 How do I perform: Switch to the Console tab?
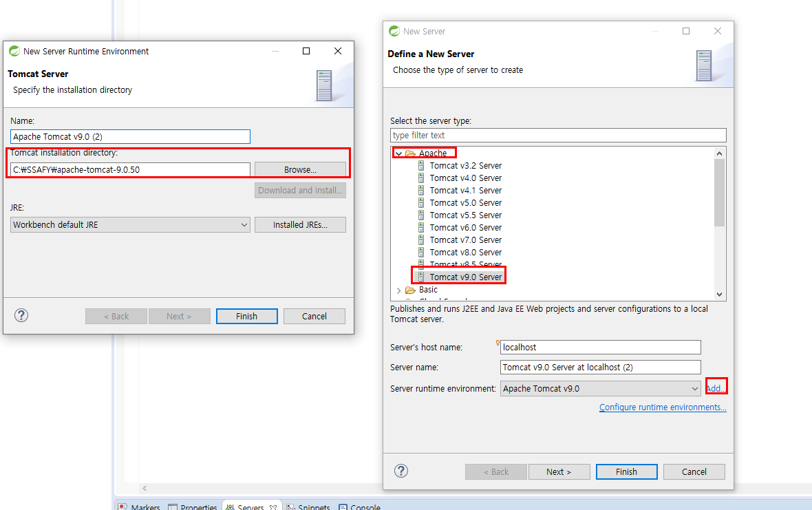point(360,507)
